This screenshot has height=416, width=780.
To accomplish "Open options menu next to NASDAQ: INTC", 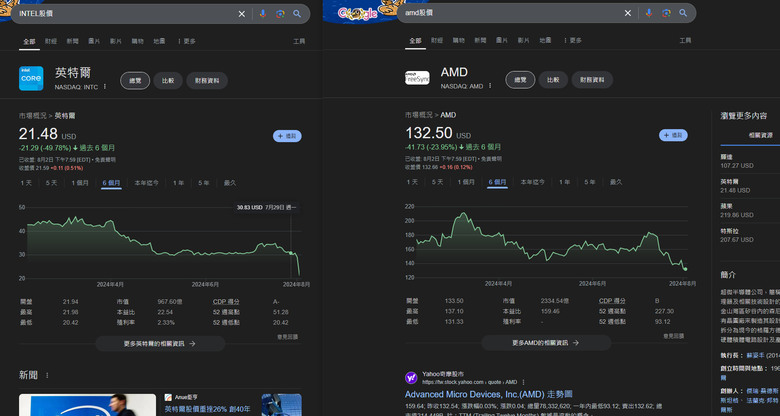I will pyautogui.click(x=105, y=87).
